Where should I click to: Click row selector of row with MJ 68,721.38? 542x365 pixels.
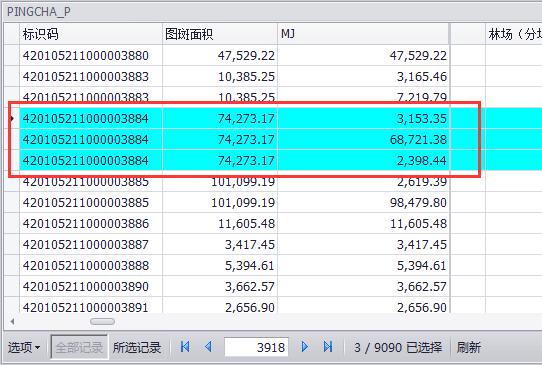12,140
